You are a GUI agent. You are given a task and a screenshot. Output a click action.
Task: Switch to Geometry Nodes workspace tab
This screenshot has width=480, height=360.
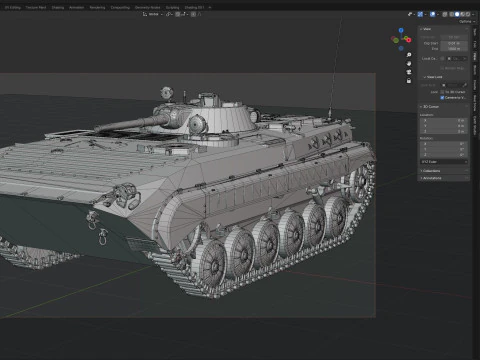pos(148,7)
